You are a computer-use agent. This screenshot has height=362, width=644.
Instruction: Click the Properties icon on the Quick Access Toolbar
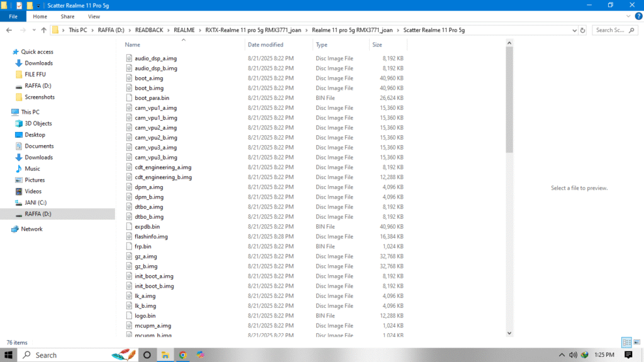coord(19,6)
